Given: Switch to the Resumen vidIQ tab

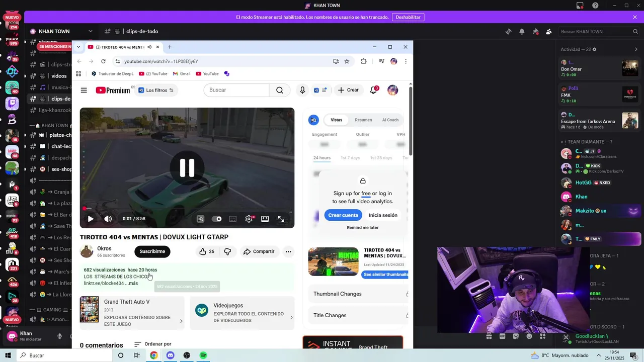Looking at the screenshot, I should [x=363, y=120].
